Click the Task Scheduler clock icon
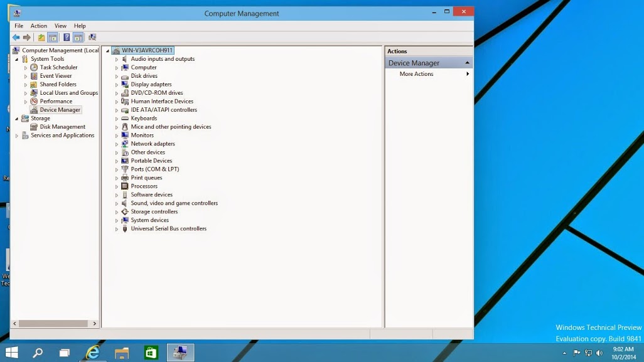The width and height of the screenshot is (644, 362). coord(34,67)
